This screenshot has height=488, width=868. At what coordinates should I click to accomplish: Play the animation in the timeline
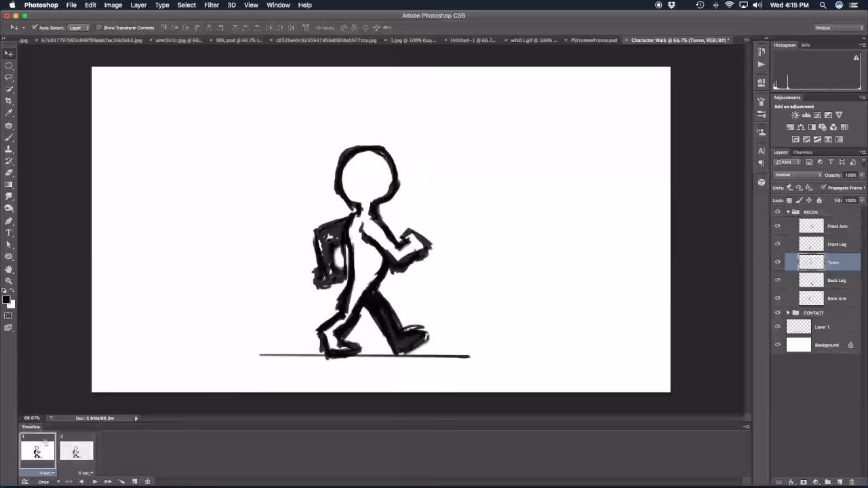tap(95, 481)
